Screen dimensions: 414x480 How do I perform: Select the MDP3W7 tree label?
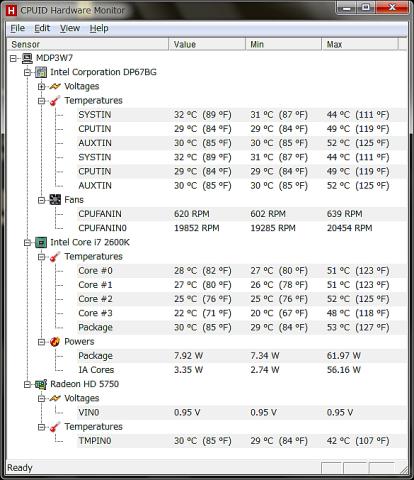[54, 58]
